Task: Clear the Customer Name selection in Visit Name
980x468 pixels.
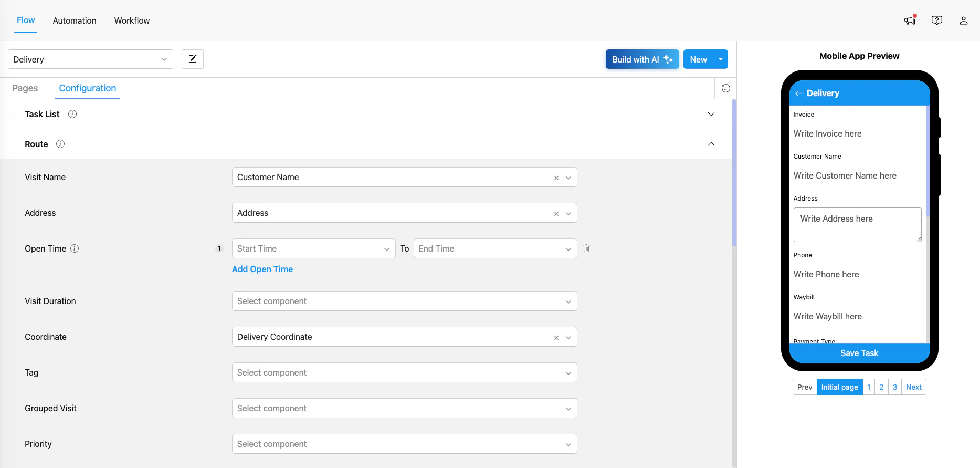Action: click(556, 178)
